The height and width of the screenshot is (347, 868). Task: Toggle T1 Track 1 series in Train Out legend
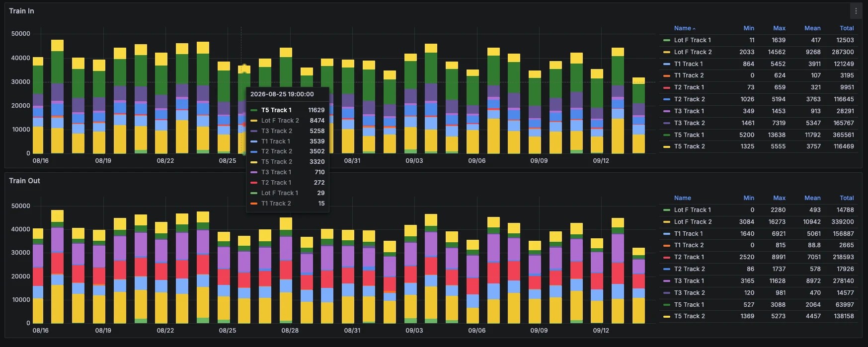[x=688, y=234]
